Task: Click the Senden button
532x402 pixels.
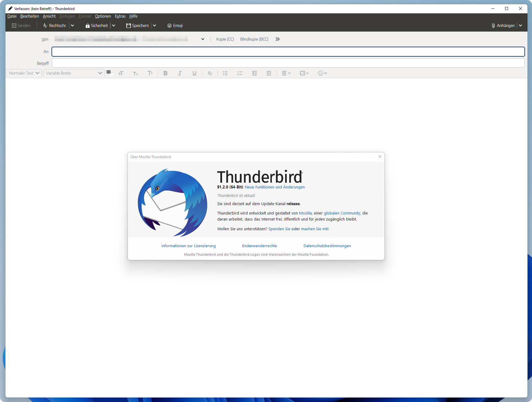Action: coord(21,25)
